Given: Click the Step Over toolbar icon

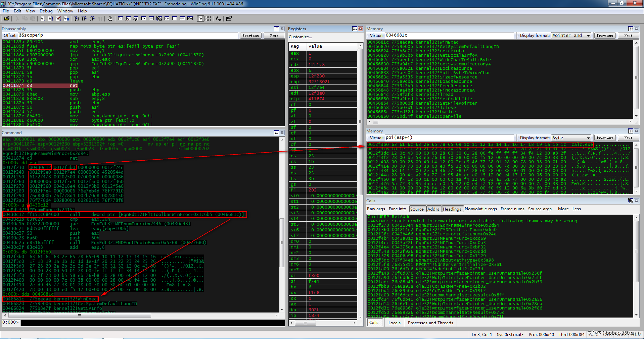Looking at the screenshot, I should 84,19.
